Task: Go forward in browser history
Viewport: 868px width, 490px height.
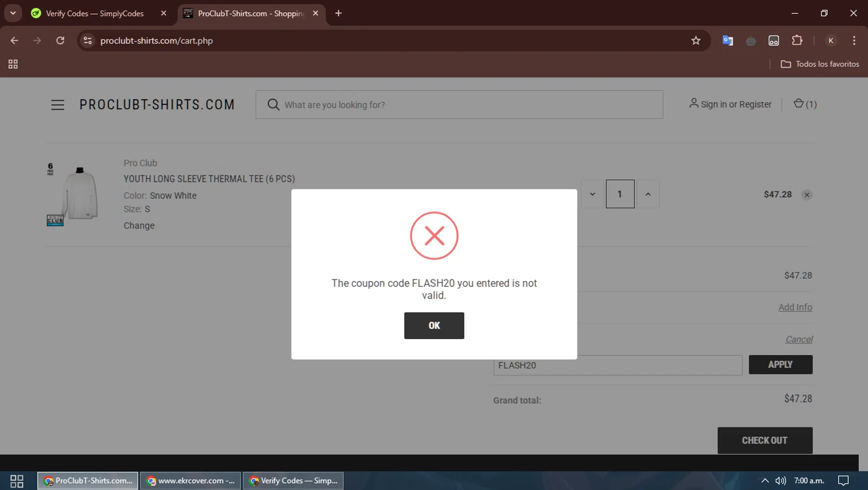Action: pyautogui.click(x=37, y=40)
